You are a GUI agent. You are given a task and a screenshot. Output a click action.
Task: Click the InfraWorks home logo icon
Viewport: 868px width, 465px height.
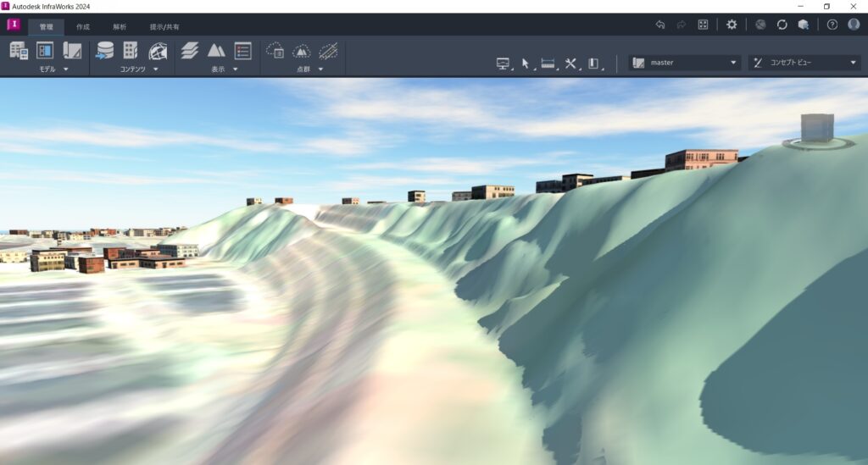14,25
